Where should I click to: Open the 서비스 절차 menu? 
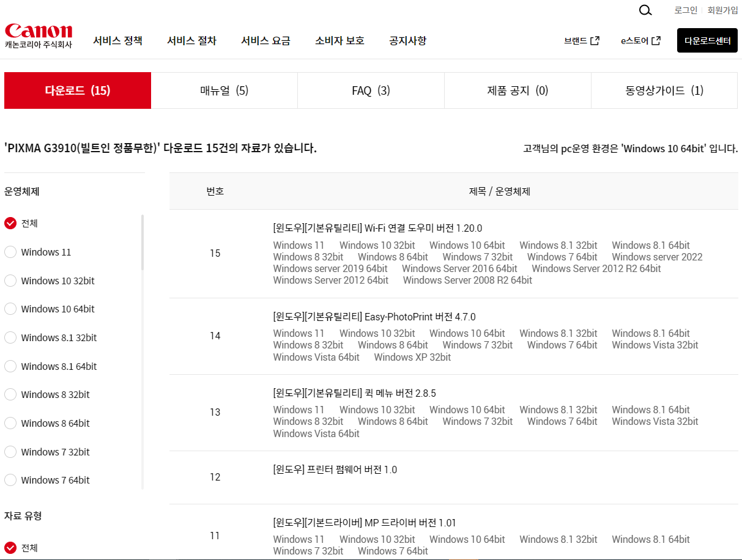tap(191, 40)
